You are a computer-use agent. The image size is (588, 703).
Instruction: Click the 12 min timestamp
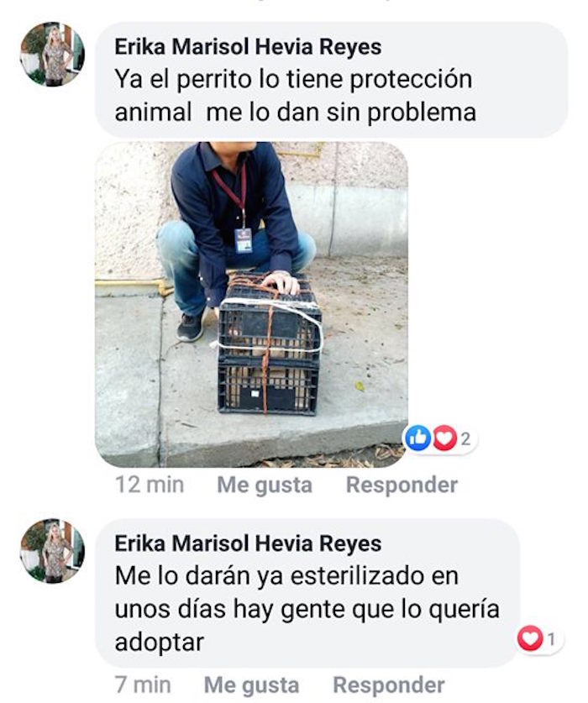click(x=150, y=485)
